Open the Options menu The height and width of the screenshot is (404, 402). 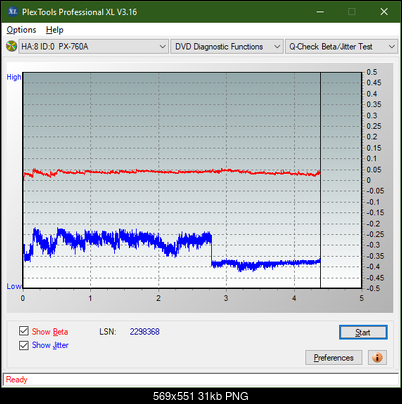point(21,30)
